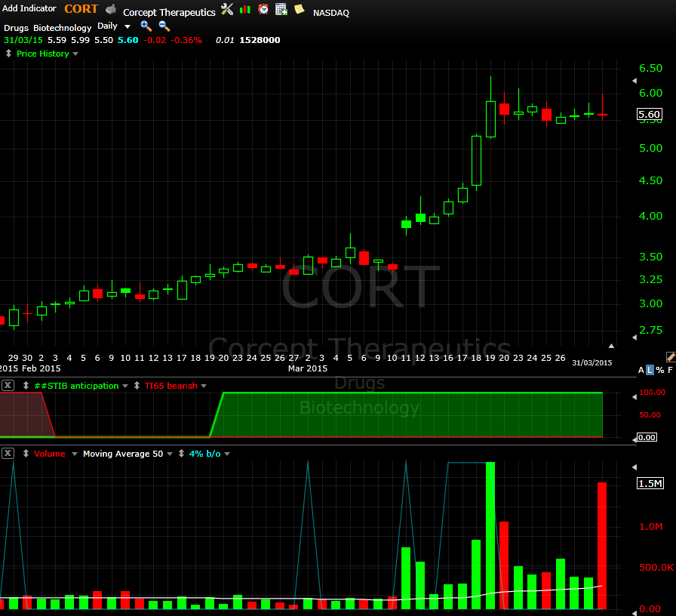Expand the ##STIB anticipation dropdown arrow
676x616 pixels.
pyautogui.click(x=125, y=386)
